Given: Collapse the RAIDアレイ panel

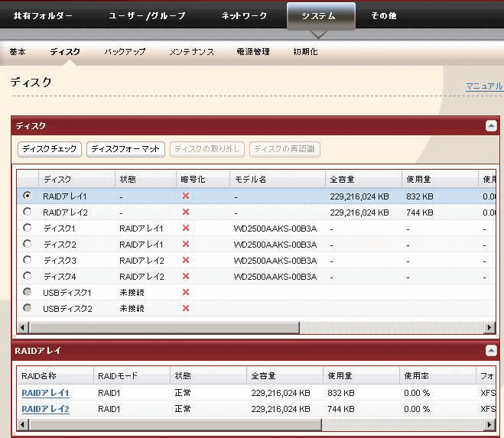Looking at the screenshot, I should click(x=491, y=350).
